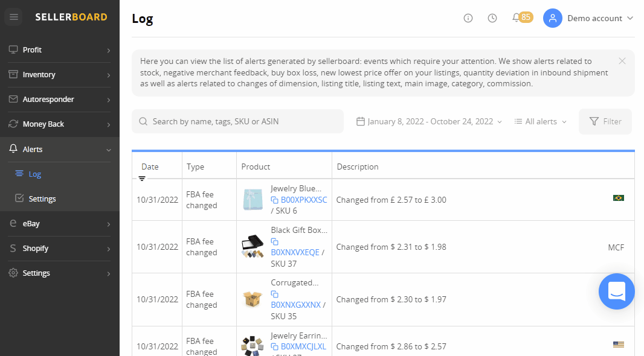Copy ASIN B00XPKXXSC using copy icon
Screen dimensions: 644x356
274,200
